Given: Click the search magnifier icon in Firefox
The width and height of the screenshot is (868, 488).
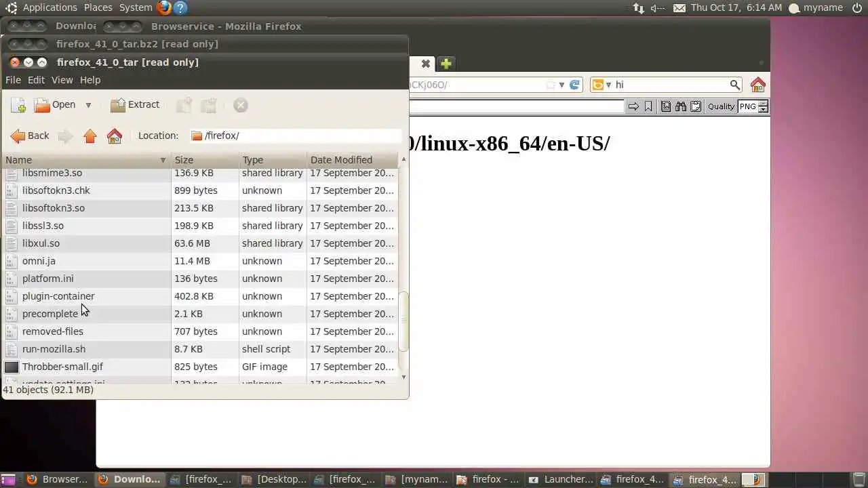Looking at the screenshot, I should coord(734,85).
